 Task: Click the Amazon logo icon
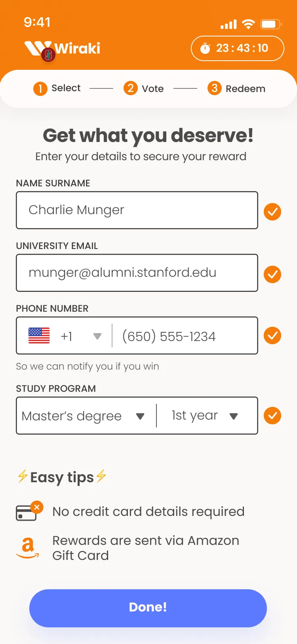pyautogui.click(x=28, y=548)
